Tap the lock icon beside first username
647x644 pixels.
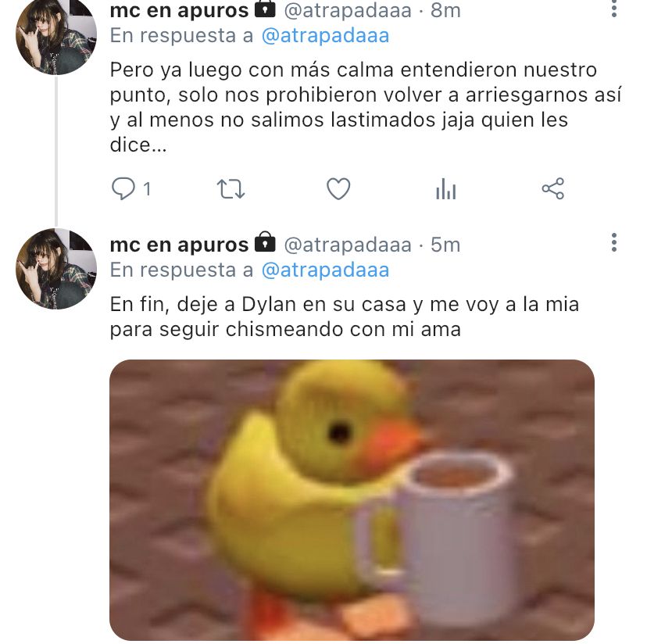pos(265,9)
